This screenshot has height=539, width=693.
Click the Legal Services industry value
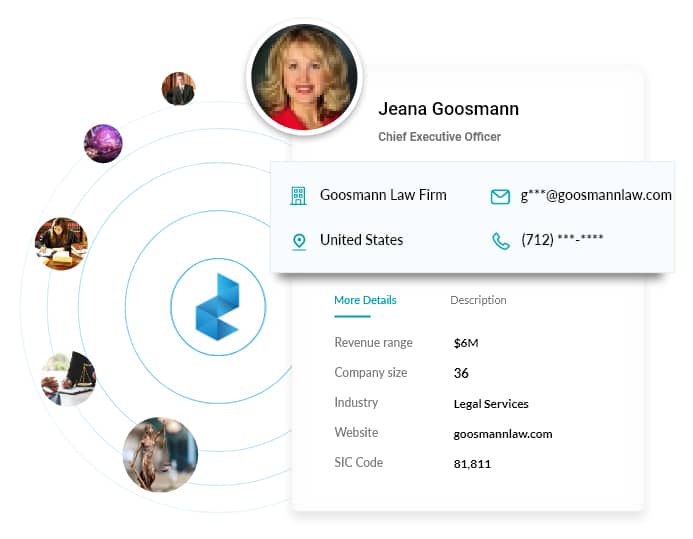pos(491,404)
